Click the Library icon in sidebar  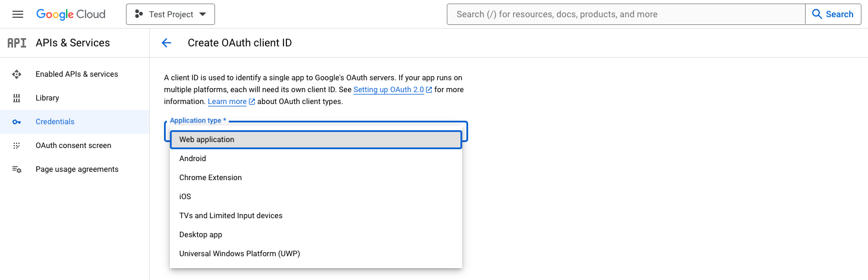(17, 98)
